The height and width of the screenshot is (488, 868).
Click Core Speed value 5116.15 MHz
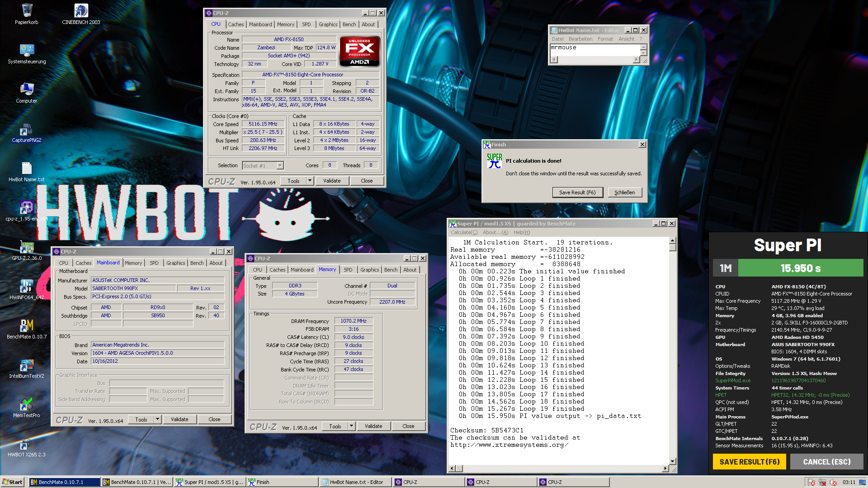click(x=263, y=124)
